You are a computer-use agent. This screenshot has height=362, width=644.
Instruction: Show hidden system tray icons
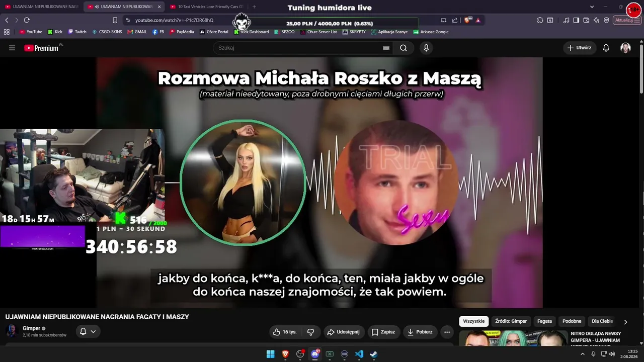583,354
